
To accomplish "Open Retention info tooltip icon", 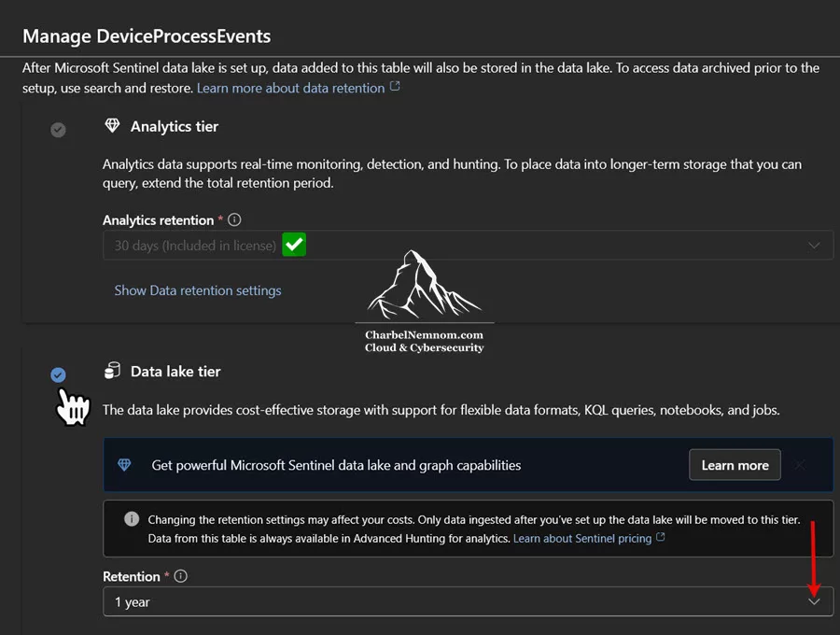I will (x=180, y=576).
